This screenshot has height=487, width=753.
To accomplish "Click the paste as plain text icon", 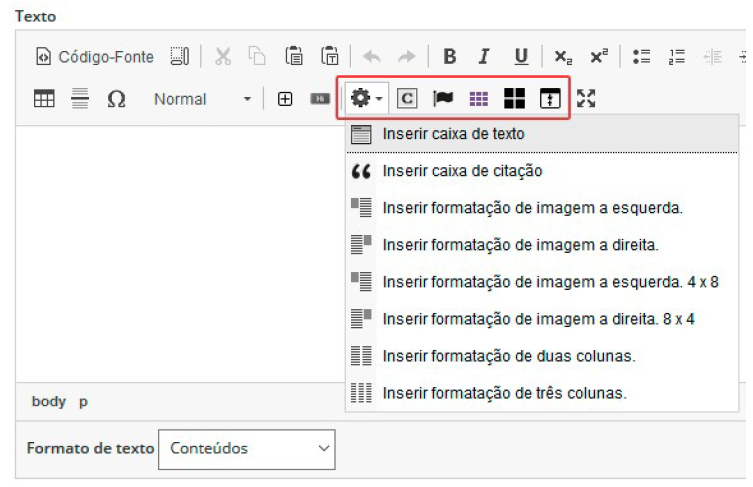I will 330,57.
